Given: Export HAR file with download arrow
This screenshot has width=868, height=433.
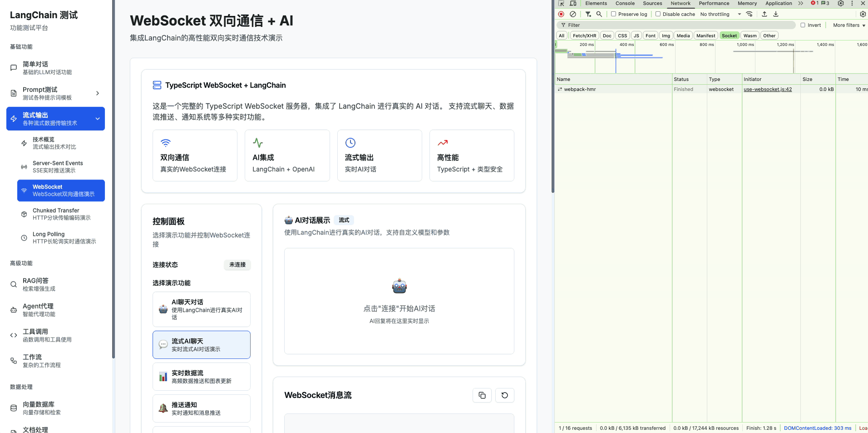Looking at the screenshot, I should 776,14.
